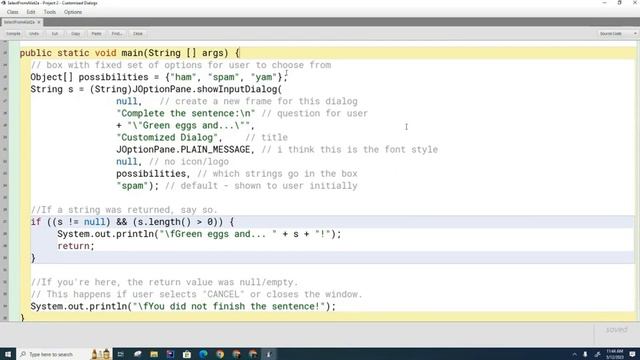Show hidden system tray icons
This screenshot has height=360, width=640.
pyautogui.click(x=574, y=354)
